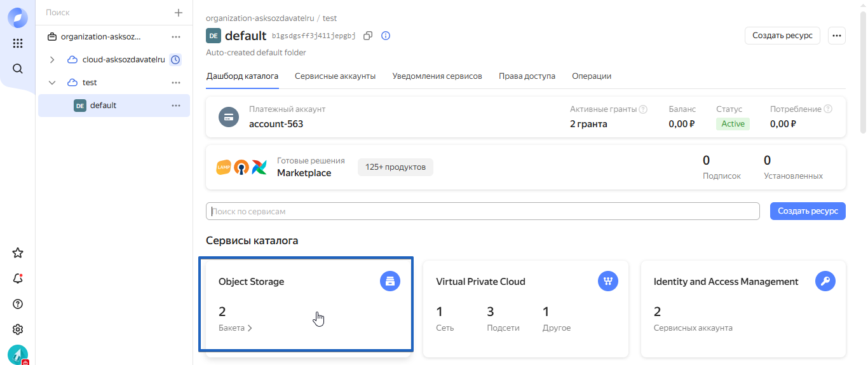Screen dimensions: 868x365
Task: Add new item with plus icon
Action: tap(179, 13)
